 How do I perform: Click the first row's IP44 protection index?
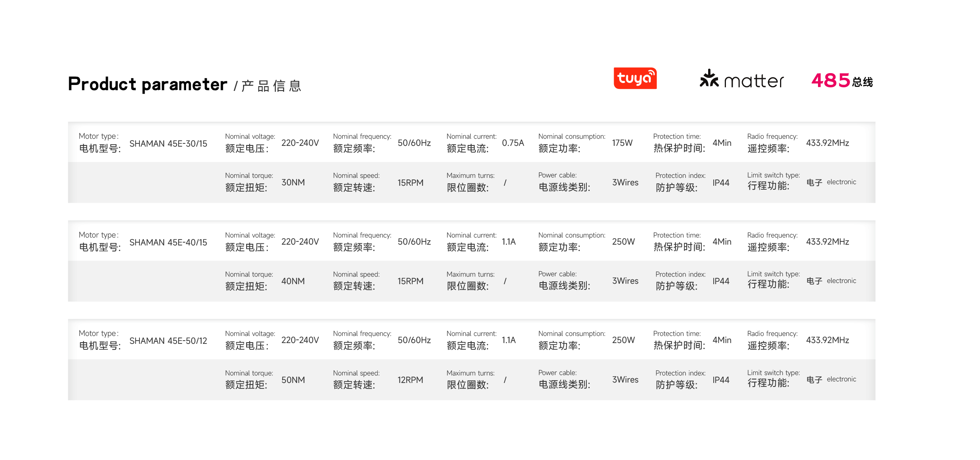click(x=721, y=183)
